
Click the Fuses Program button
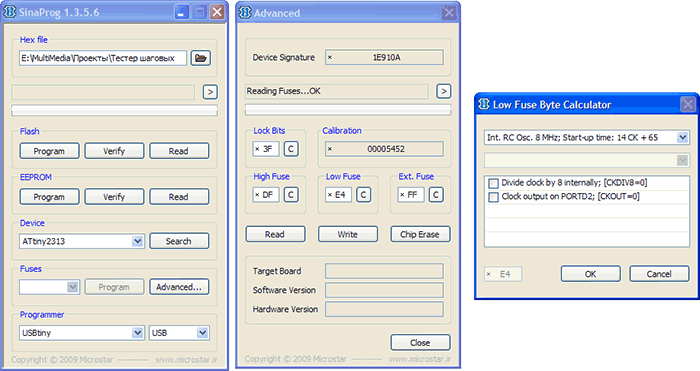coord(114,287)
